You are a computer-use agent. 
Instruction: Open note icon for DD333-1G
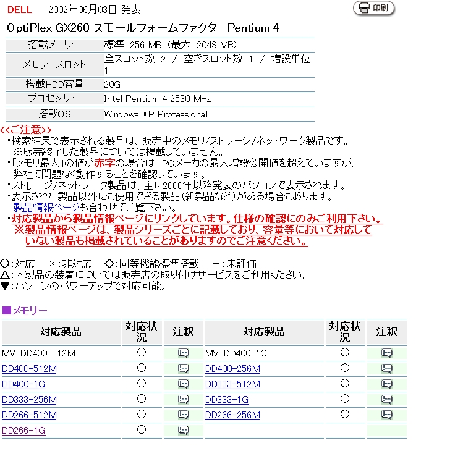coord(387,400)
